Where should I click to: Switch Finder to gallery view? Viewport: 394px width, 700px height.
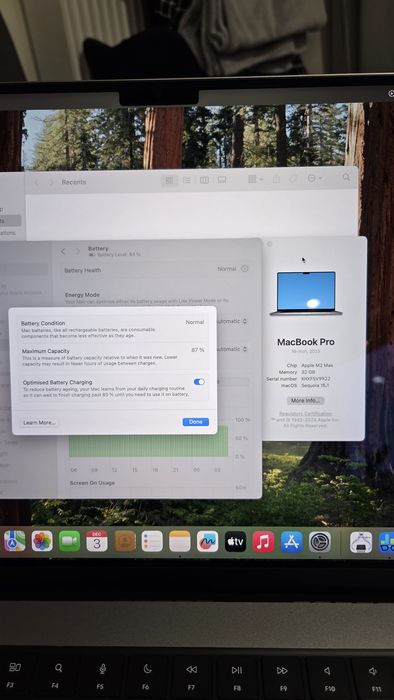[222, 180]
